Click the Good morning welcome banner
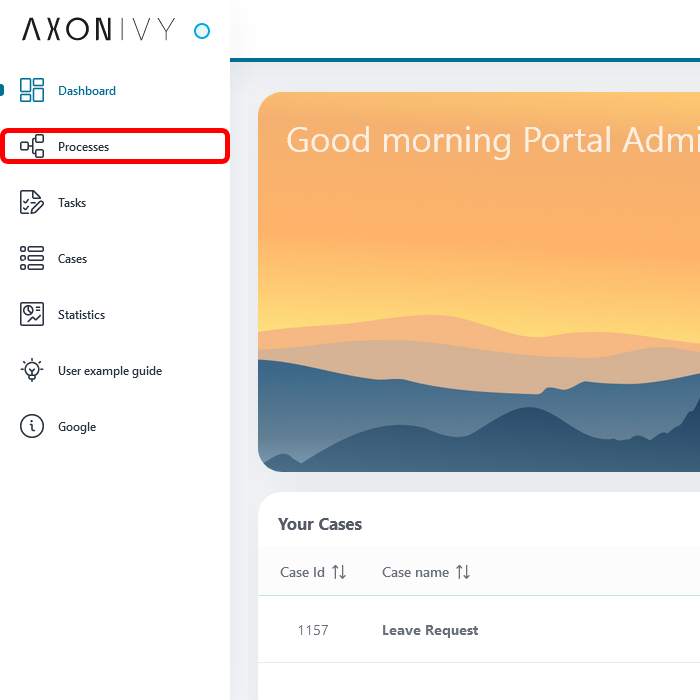This screenshot has width=700, height=700. [479, 282]
